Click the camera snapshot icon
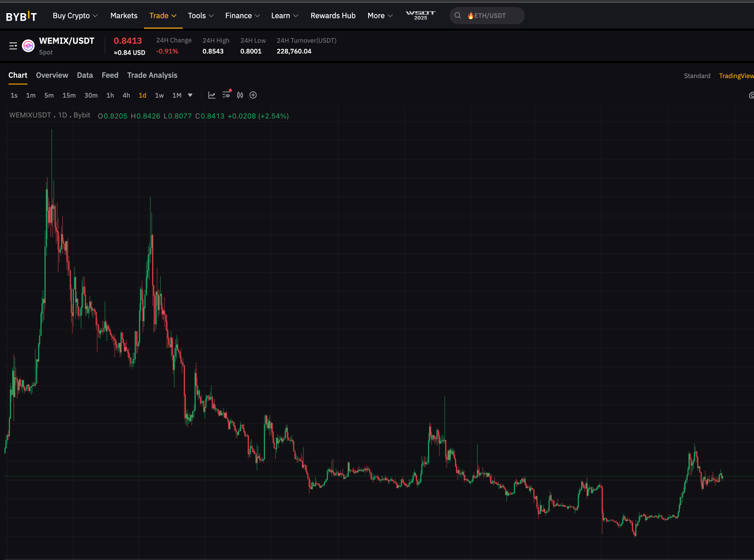The width and height of the screenshot is (754, 560). [x=751, y=95]
